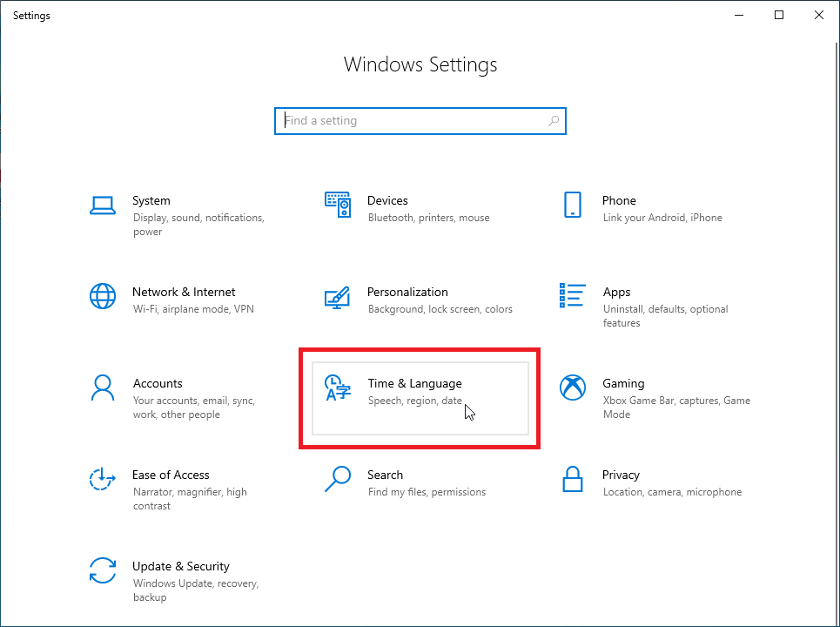Open the Personalization heading
The image size is (840, 627).
point(407,292)
